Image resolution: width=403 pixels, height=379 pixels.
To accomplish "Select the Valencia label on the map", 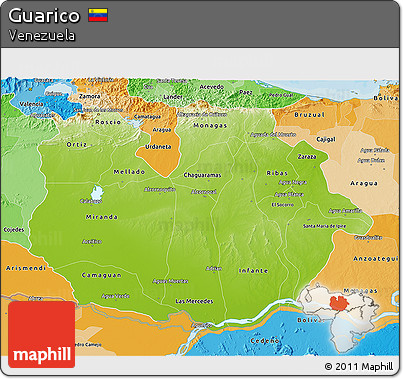I will click(31, 104).
